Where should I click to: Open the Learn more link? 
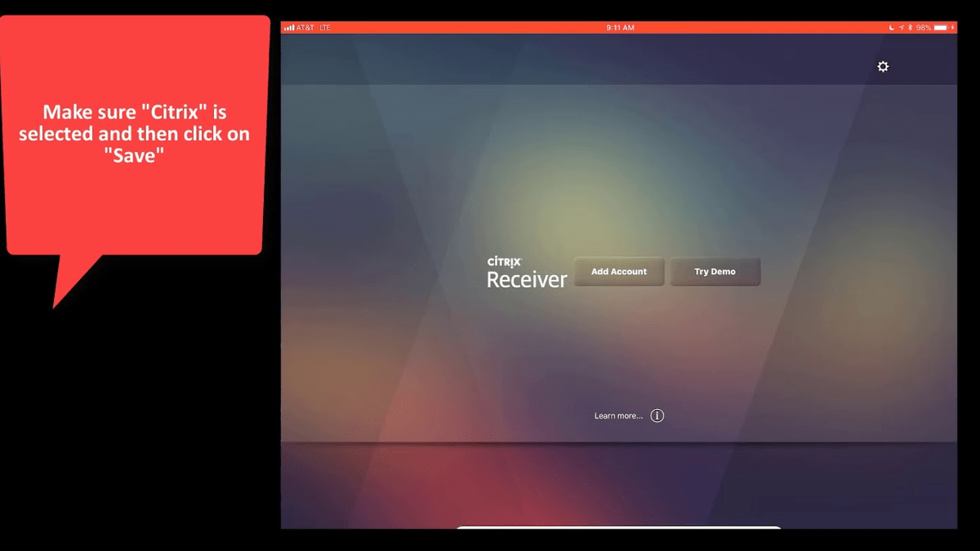(617, 415)
